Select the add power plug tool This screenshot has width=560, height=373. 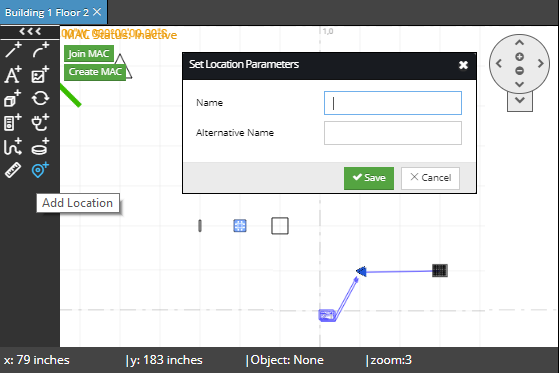pyautogui.click(x=40, y=123)
